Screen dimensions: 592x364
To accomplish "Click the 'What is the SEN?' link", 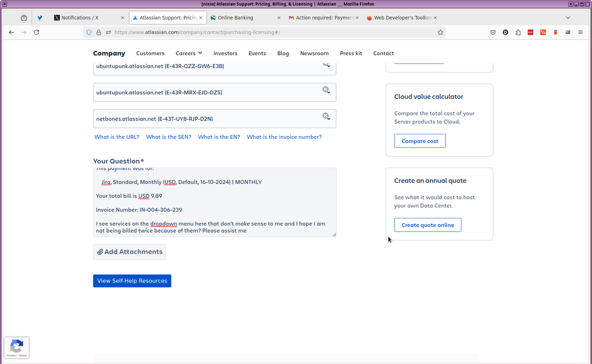I will tap(168, 137).
